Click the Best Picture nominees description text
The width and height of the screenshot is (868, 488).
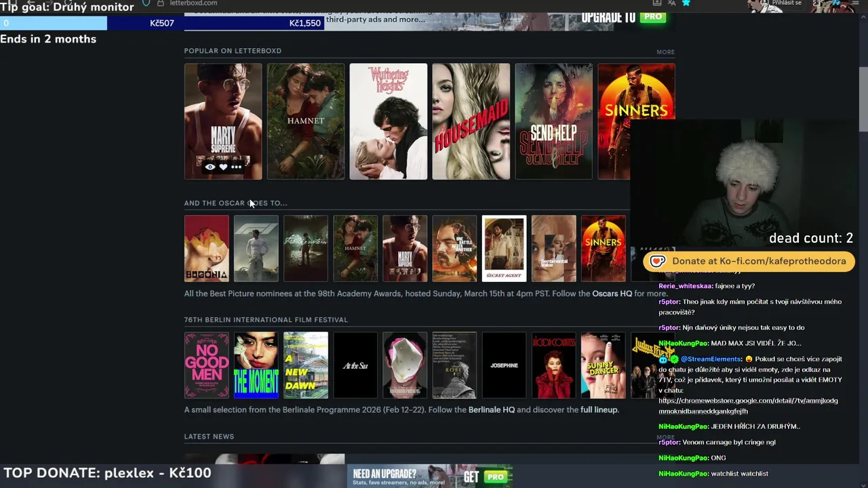[x=425, y=293]
